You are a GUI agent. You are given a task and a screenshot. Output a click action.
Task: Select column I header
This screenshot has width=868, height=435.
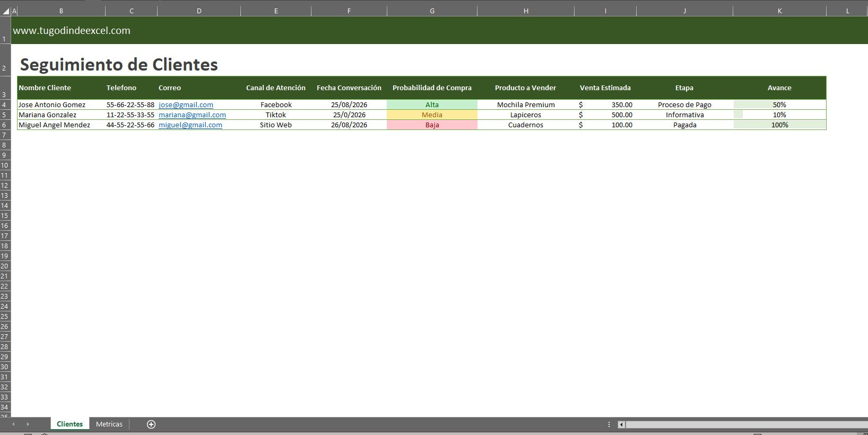click(x=605, y=11)
